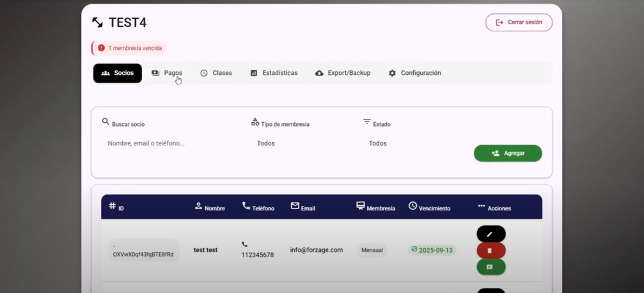This screenshot has height=293, width=644.
Task: Click the phone icon above 112345678
Action: (x=244, y=244)
